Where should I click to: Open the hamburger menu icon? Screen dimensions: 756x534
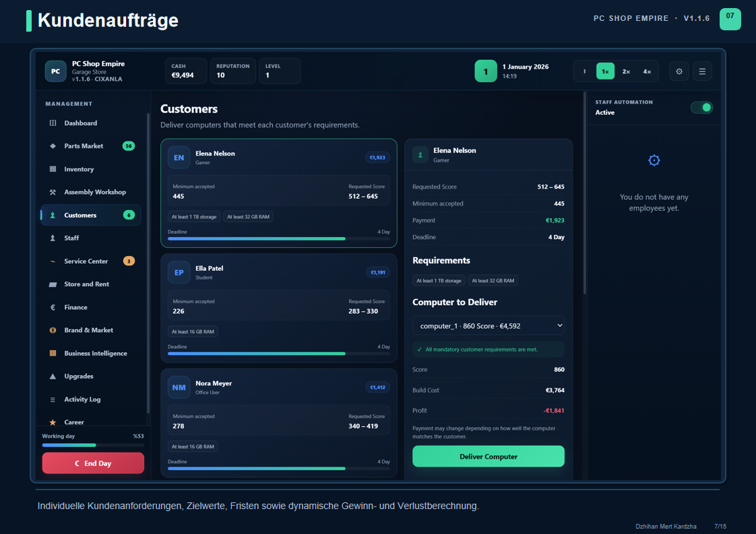tap(703, 71)
